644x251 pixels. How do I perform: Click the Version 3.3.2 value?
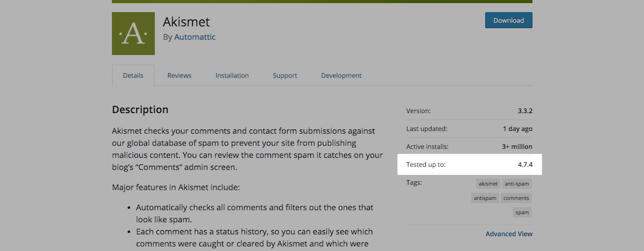click(x=525, y=111)
